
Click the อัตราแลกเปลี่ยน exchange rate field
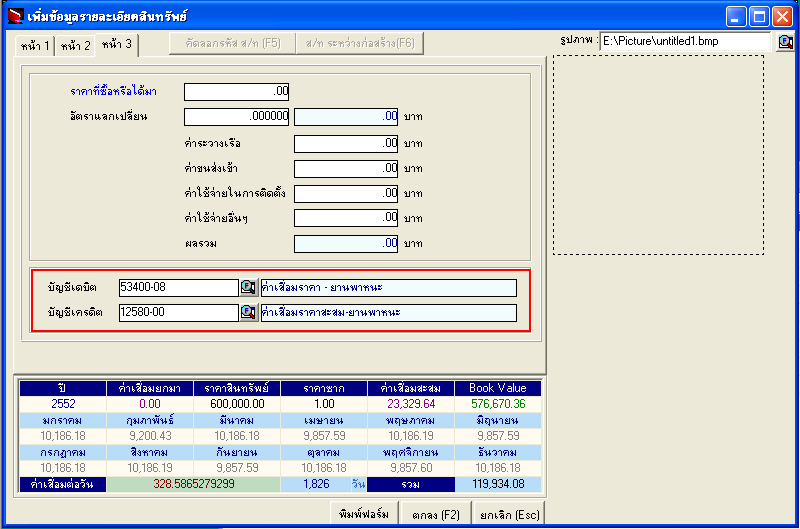236,117
